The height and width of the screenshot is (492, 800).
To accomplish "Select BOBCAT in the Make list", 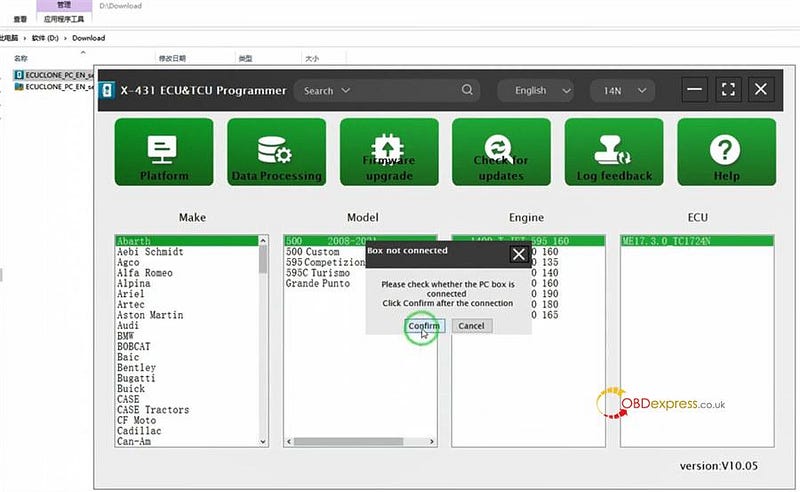I will point(187,347).
